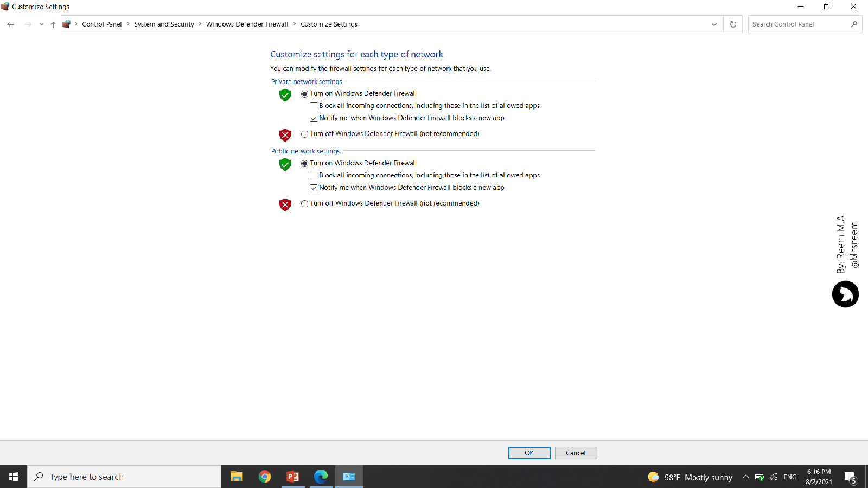Launch Google Chrome from the taskbar
This screenshot has height=488, width=868.
tap(265, 477)
